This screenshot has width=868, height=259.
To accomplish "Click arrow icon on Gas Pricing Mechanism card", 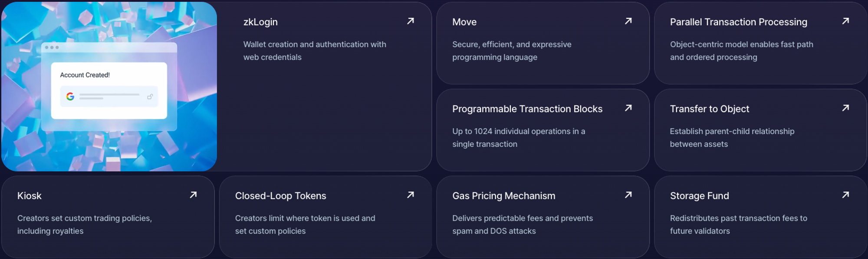I will click(628, 195).
